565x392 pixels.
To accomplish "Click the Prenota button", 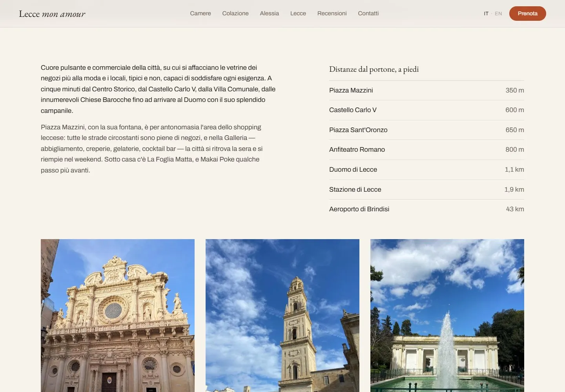I will coord(528,13).
